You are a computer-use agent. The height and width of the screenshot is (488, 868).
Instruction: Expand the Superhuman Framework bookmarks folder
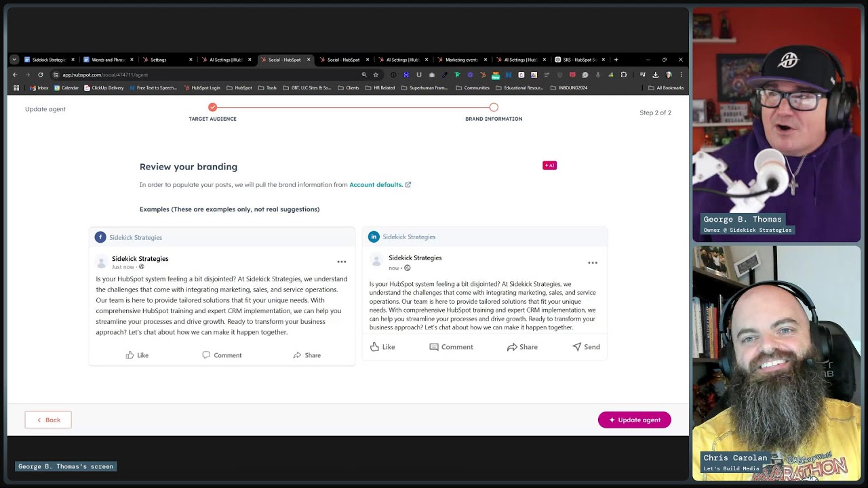click(425, 87)
